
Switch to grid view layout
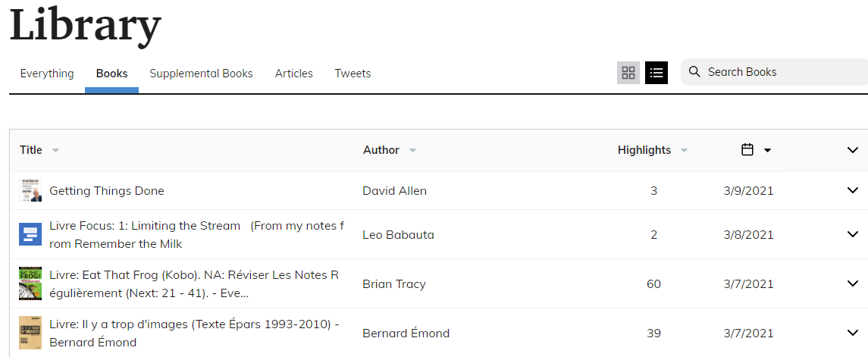[628, 73]
